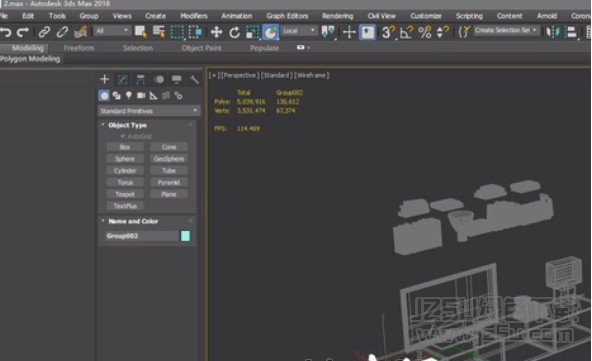Toggle Window/Crossing selection mode
This screenshot has width=592, height=361.
(195, 32)
